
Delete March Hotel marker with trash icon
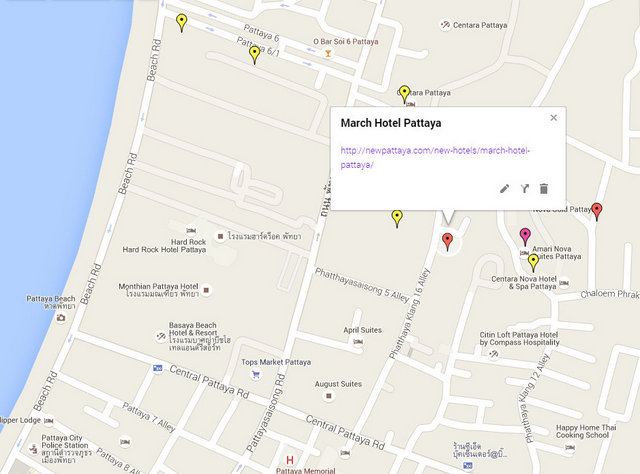coord(544,189)
